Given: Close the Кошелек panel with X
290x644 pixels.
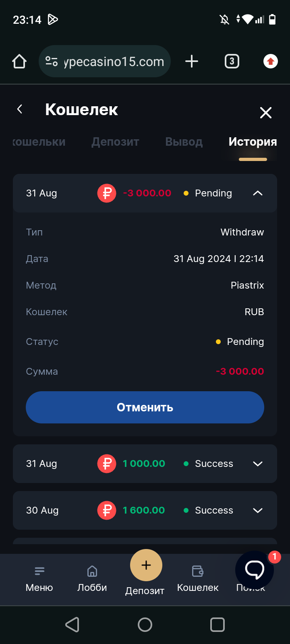Looking at the screenshot, I should tap(266, 113).
